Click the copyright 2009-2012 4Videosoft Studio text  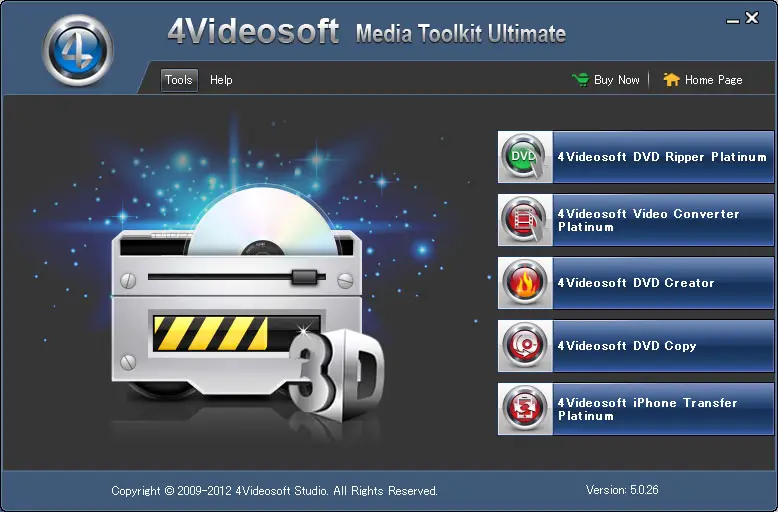(274, 491)
